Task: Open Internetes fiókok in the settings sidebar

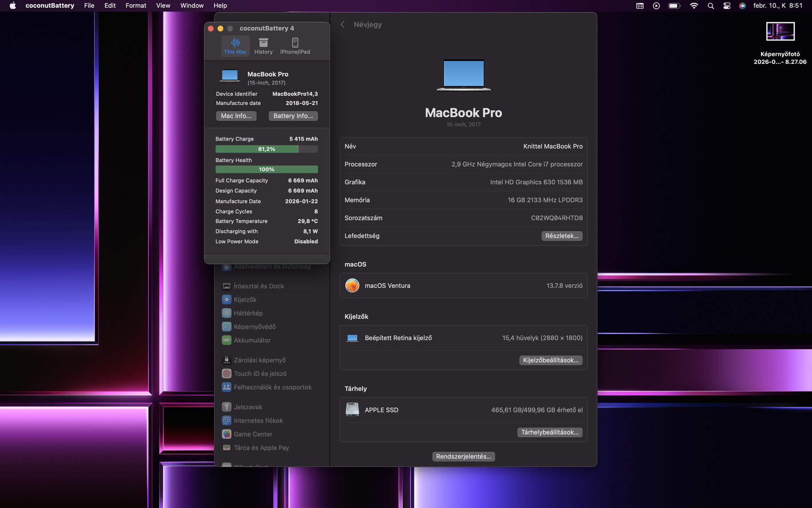Action: click(x=253, y=421)
